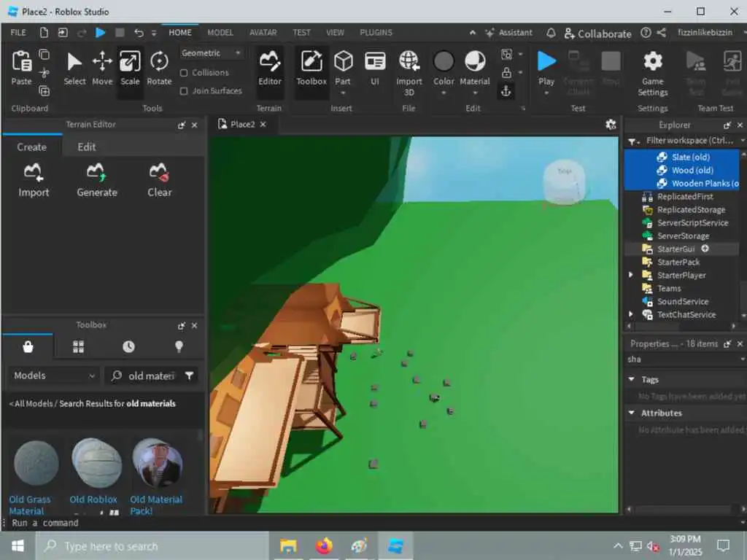Open the Assistant panel
747x560 pixels.
508,32
